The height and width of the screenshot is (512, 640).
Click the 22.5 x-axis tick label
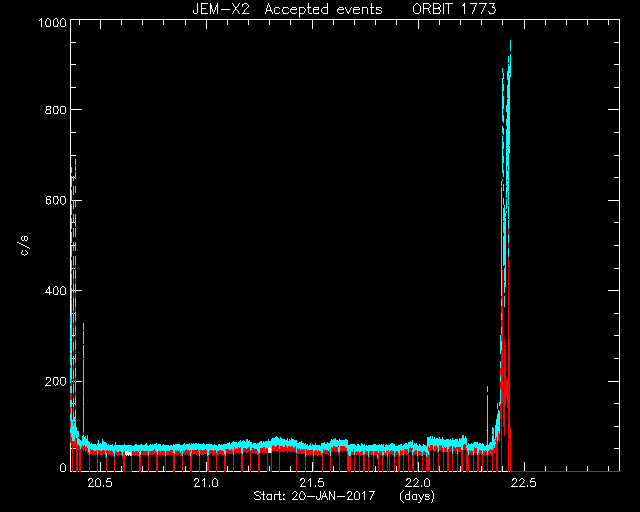coord(524,483)
